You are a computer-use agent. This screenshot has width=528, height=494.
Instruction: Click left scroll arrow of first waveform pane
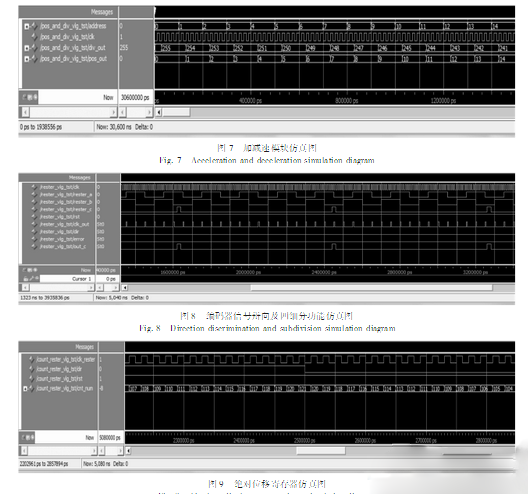[158, 112]
